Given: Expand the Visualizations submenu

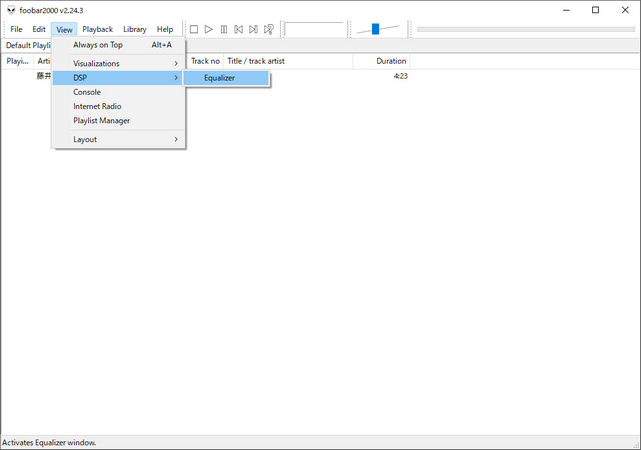Looking at the screenshot, I should click(119, 63).
